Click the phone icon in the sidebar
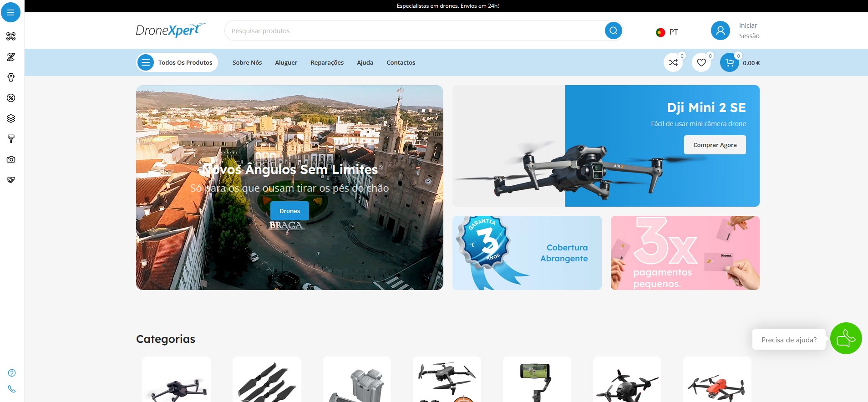Screen dimensions: 868x402 tap(12, 389)
